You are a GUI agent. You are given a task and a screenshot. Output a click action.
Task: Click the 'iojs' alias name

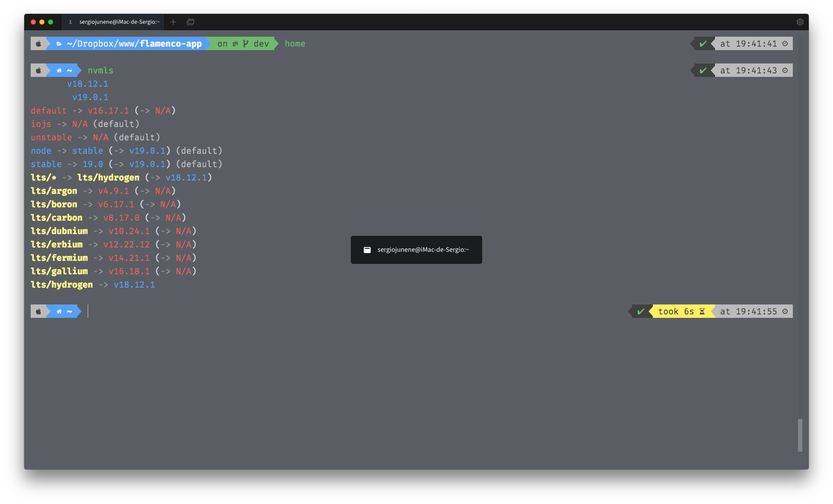pyautogui.click(x=41, y=124)
